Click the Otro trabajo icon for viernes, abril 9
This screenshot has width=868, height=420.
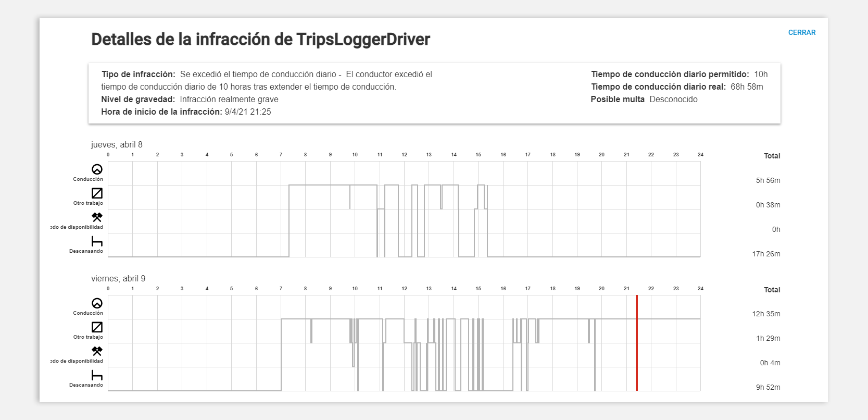[x=97, y=327]
